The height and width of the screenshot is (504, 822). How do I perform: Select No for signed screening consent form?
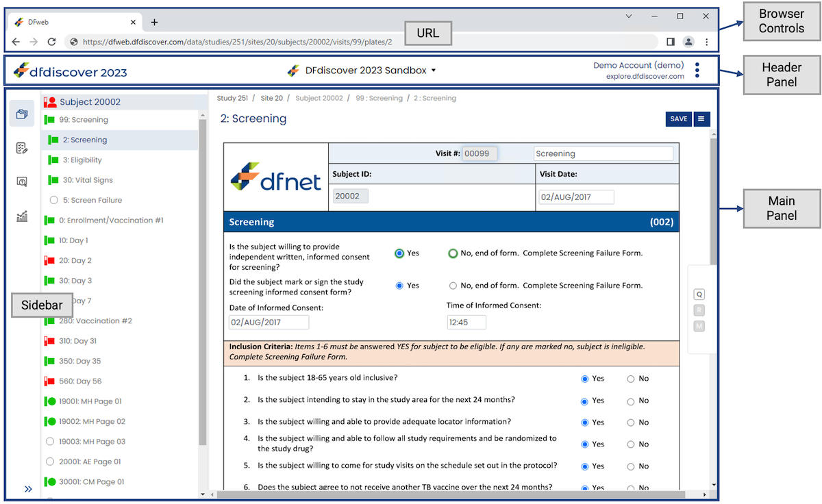click(x=453, y=286)
